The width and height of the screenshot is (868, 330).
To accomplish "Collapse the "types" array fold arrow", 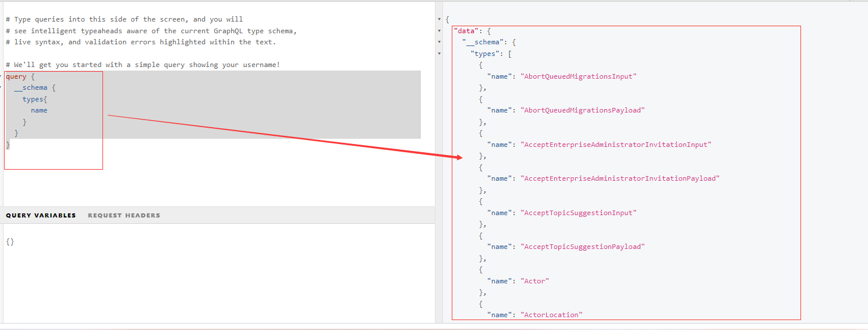I will [x=439, y=54].
